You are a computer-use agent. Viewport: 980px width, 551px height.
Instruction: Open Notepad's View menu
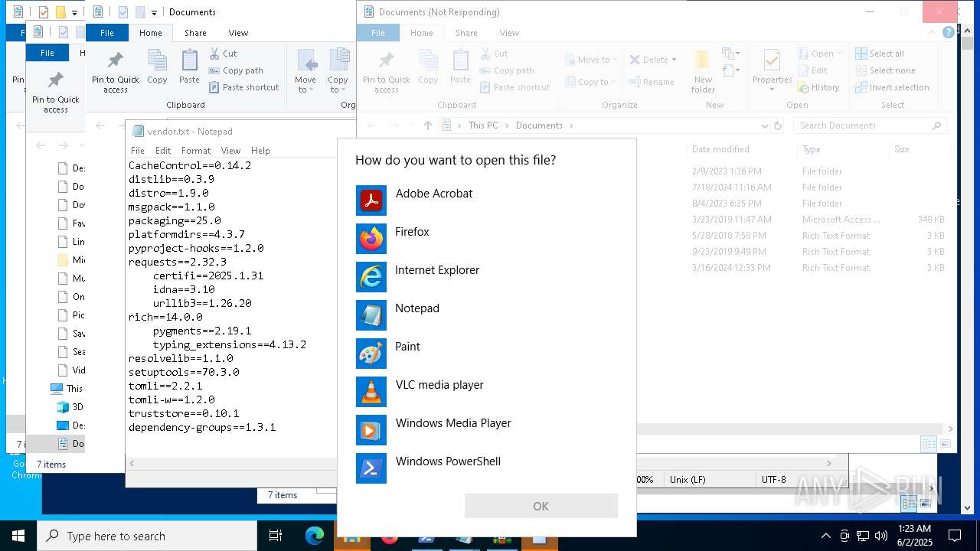coord(230,151)
